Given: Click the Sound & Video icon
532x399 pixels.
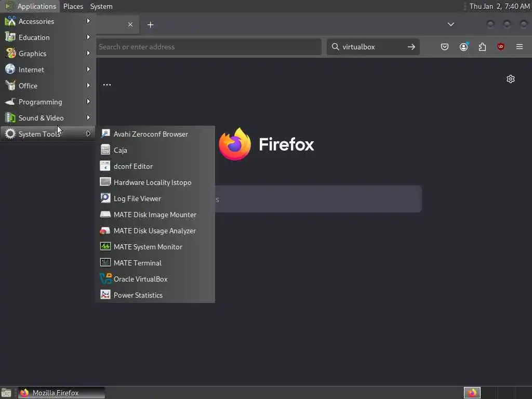Looking at the screenshot, I should (10, 118).
